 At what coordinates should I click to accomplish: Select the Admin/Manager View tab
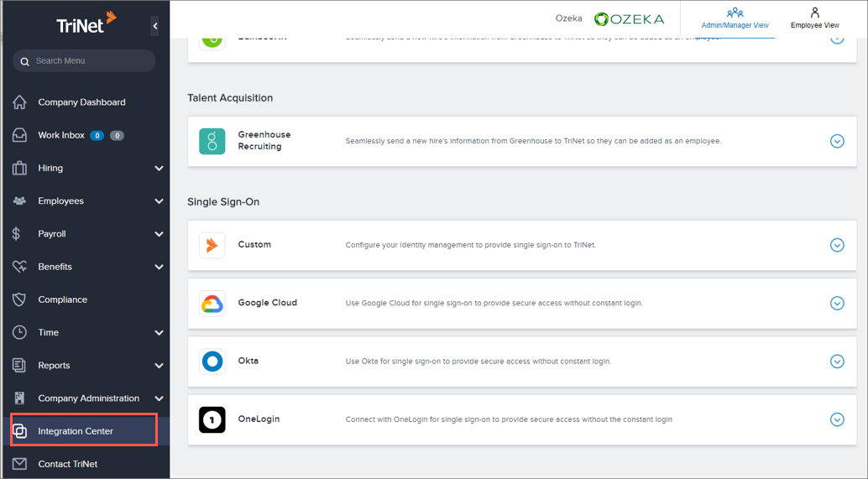[x=735, y=18]
